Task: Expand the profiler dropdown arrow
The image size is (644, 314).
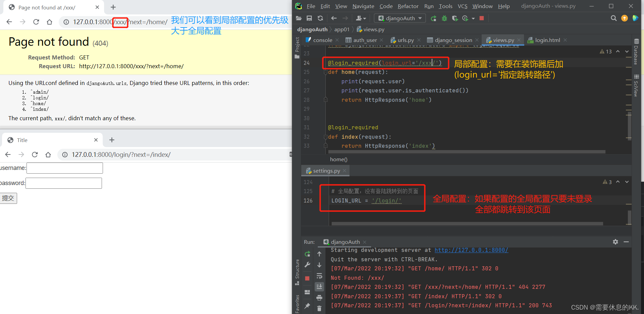Action: [473, 18]
